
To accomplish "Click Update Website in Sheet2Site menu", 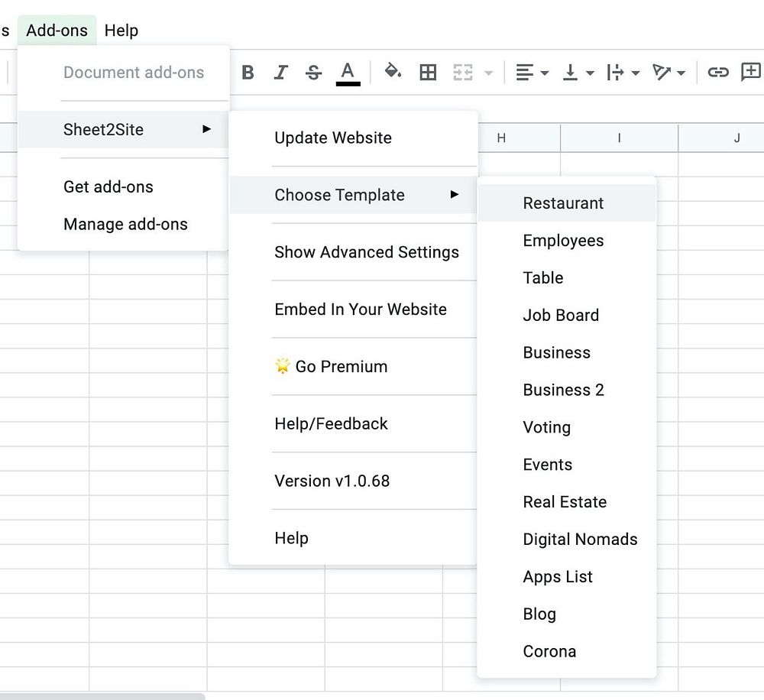I will point(353,138).
